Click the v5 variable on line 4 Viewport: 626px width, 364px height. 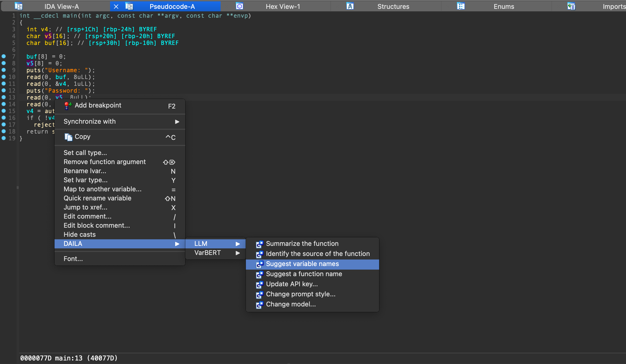click(x=48, y=36)
